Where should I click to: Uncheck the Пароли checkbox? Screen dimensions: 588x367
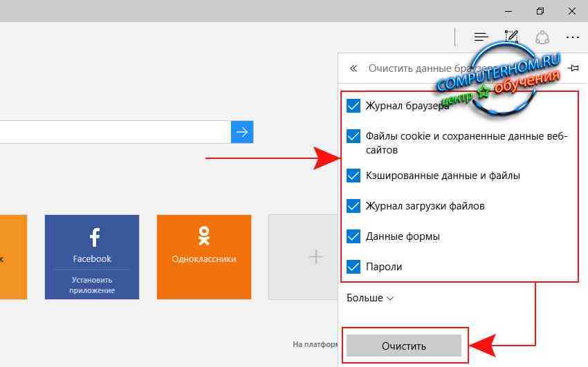pyautogui.click(x=353, y=267)
